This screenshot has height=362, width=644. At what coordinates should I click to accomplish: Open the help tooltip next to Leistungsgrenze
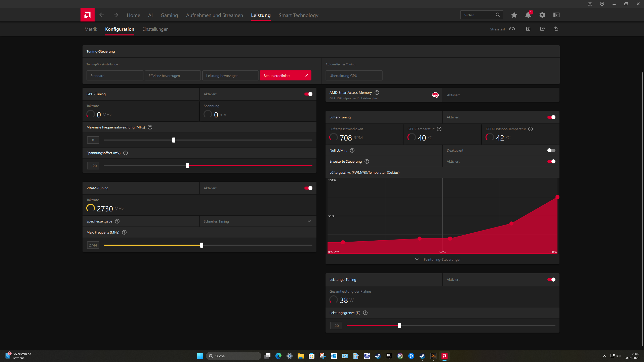point(365,313)
